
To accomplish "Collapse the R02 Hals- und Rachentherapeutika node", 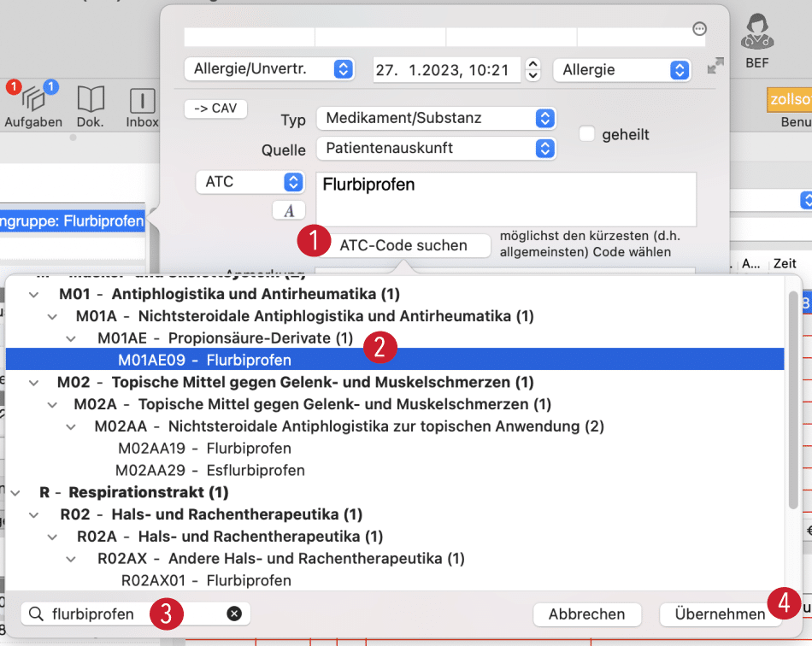I will (33, 515).
